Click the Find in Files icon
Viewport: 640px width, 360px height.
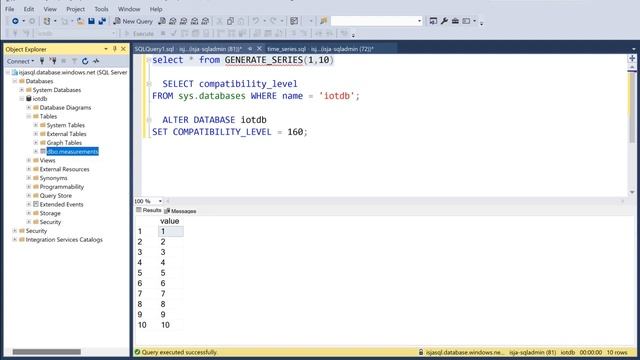324,21
